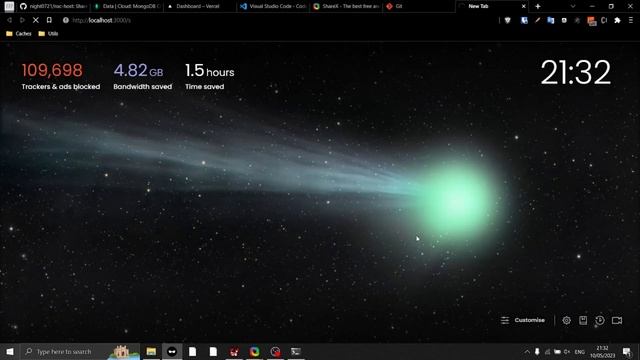Open the Brave Shields icon in address bar
640x360 pixels.
pyautogui.click(x=507, y=20)
